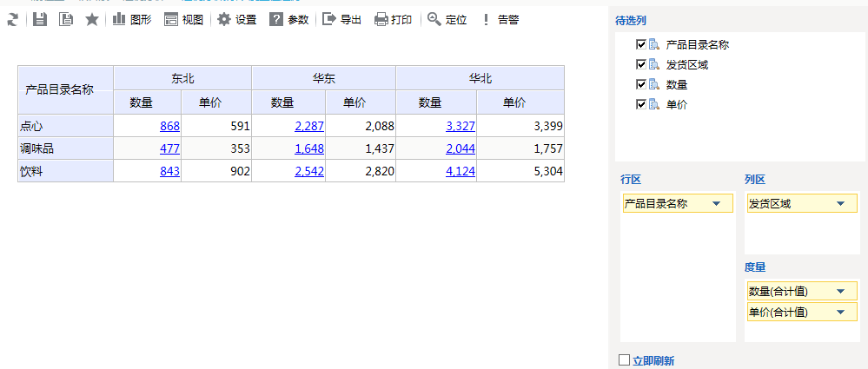Select the 591 price cell

click(216, 126)
